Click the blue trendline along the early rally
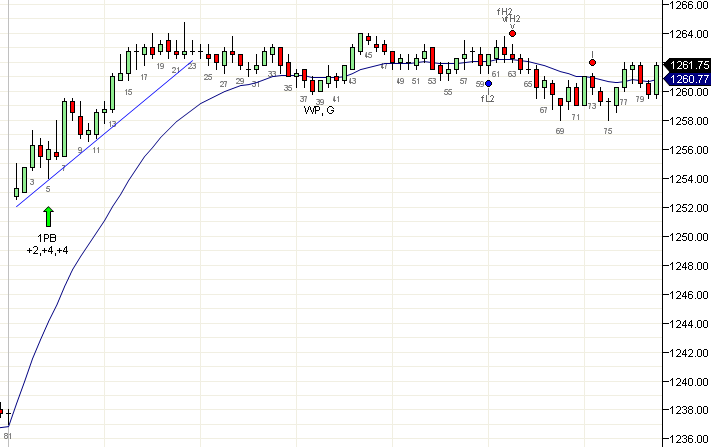 105,134
